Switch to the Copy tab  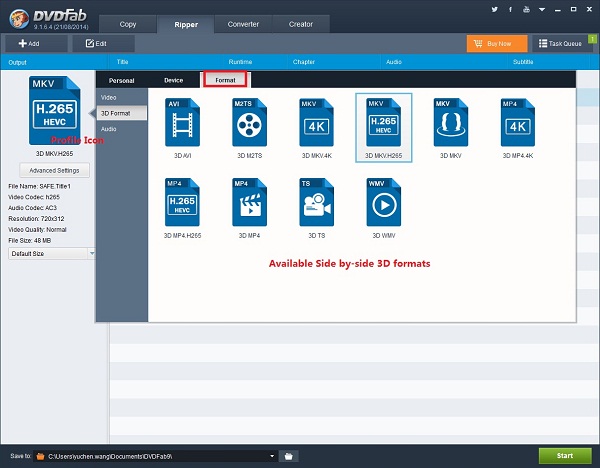point(128,24)
